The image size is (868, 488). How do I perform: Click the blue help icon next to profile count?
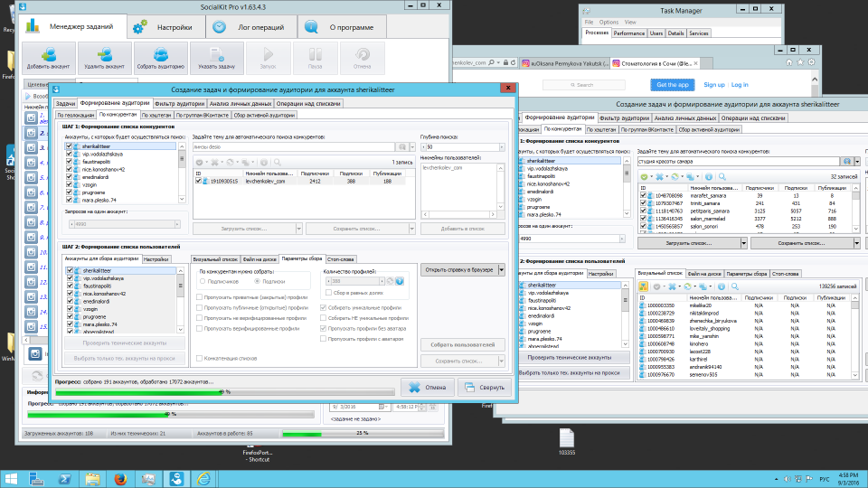399,281
